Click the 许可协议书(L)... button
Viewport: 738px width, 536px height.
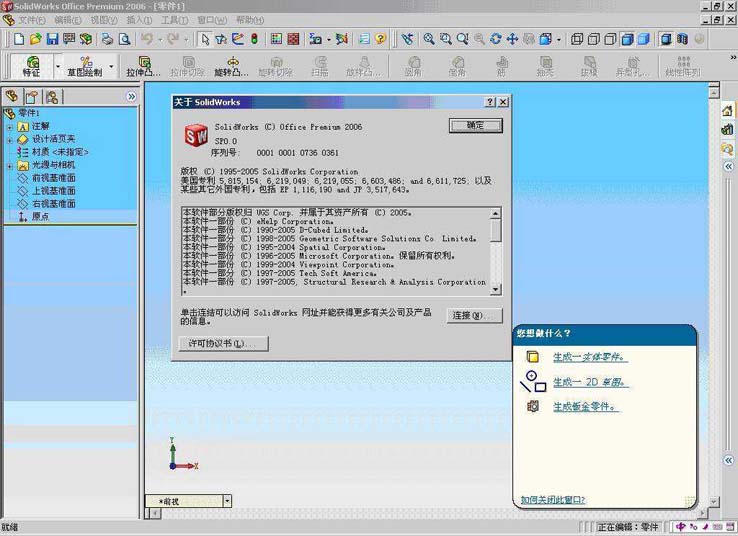pos(224,344)
